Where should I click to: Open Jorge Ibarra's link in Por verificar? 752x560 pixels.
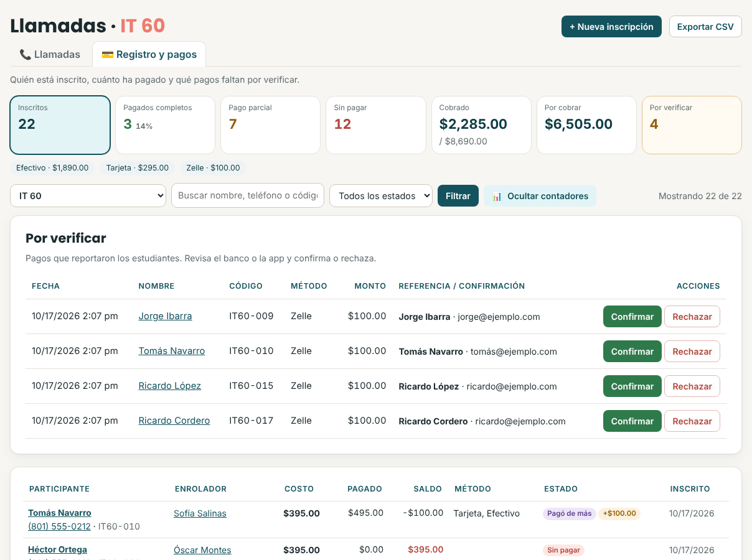(x=165, y=316)
